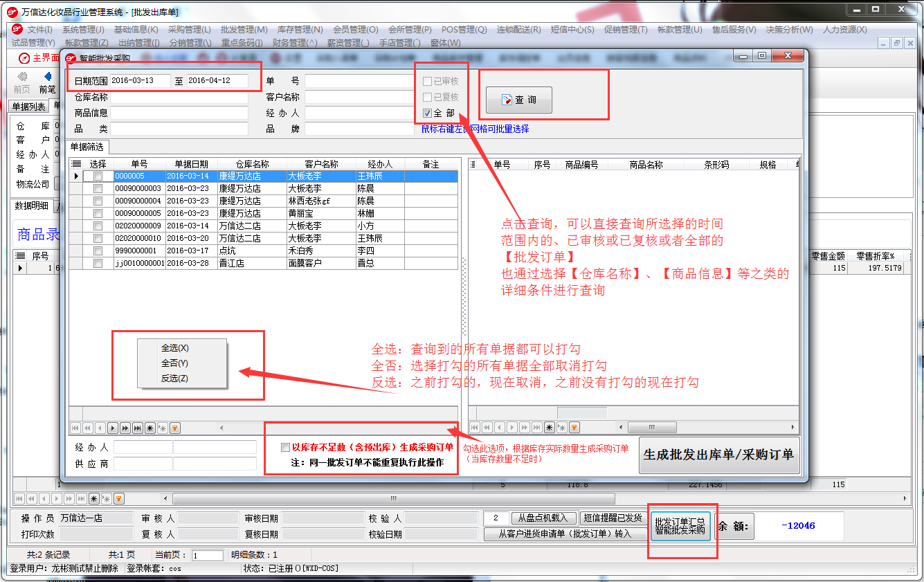Image resolution: width=924 pixels, height=582 pixels.
Task: Open the 会员管理(O) menu
Action: tap(355, 30)
